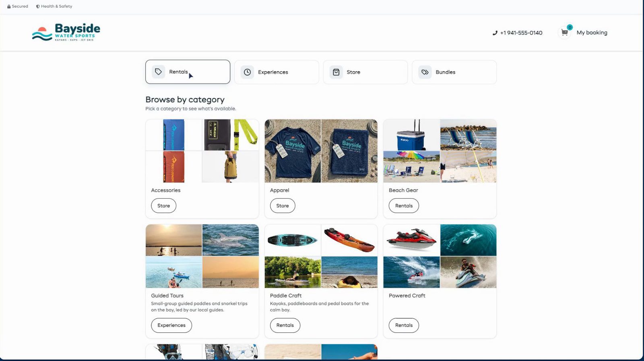Click the Paddle Craft description about kayaks and paddleboards
The height and width of the screenshot is (361, 644).
pos(319,307)
